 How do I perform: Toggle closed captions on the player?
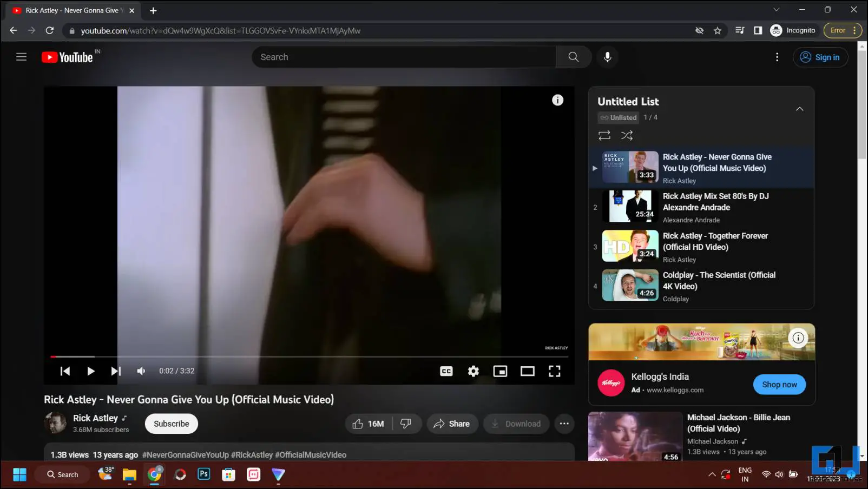(446, 371)
